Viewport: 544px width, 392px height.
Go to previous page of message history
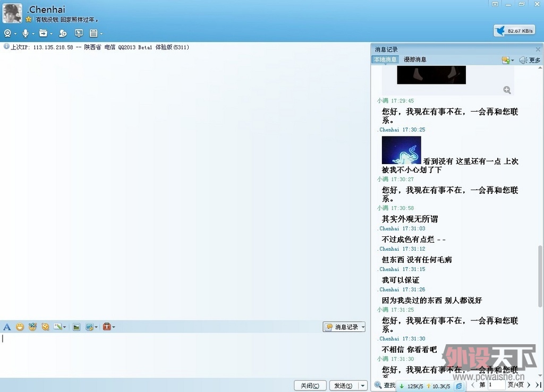click(x=472, y=385)
